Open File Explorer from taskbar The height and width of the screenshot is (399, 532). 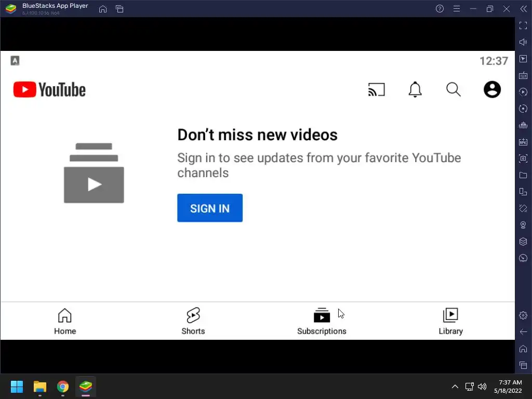(39, 387)
